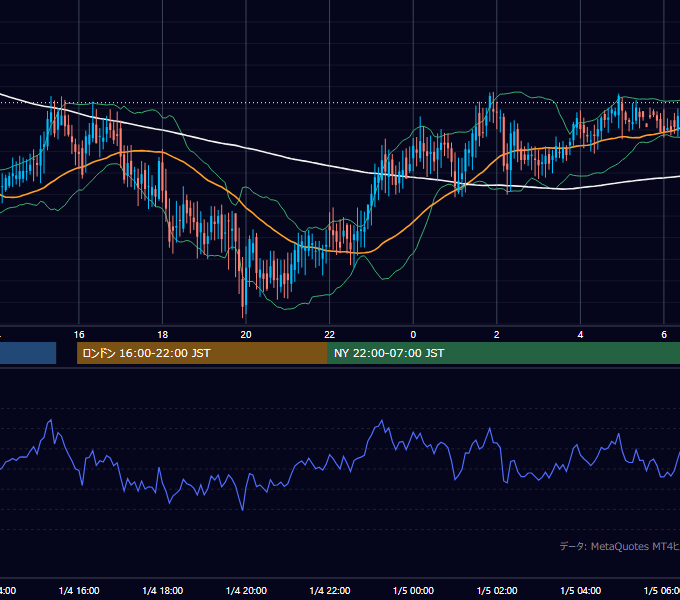Click the '2' hour label on chart axis
This screenshot has height=600, width=680.
tap(497, 335)
